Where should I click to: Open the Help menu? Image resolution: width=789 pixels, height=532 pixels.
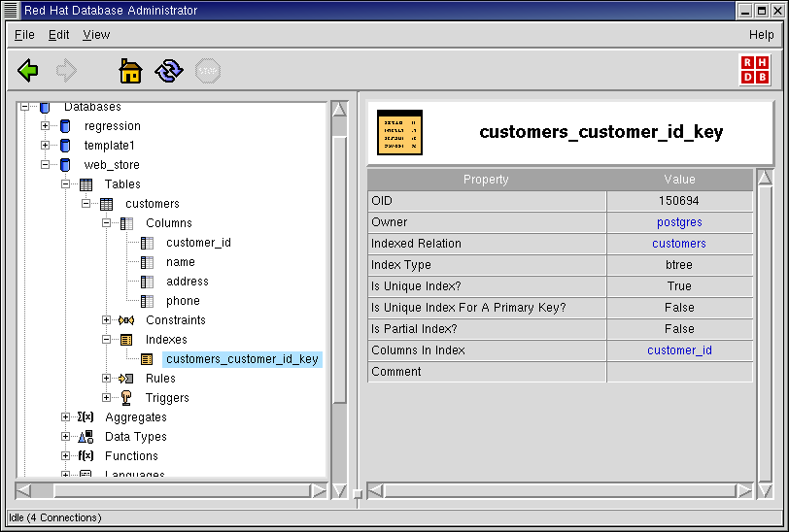pos(762,35)
